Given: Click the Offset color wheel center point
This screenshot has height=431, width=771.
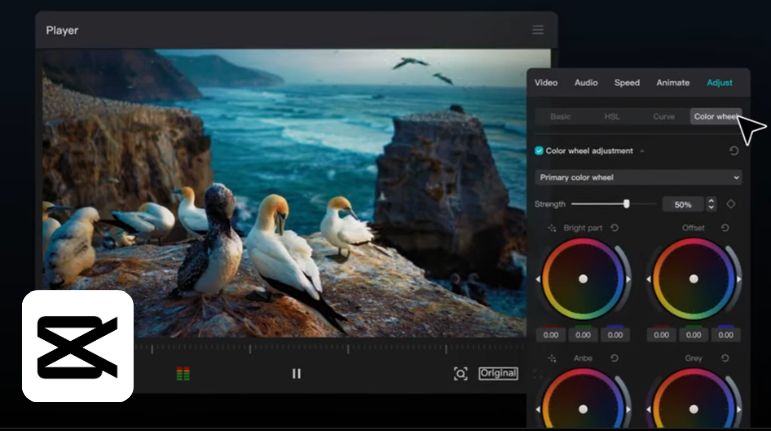Looking at the screenshot, I should pos(694,279).
